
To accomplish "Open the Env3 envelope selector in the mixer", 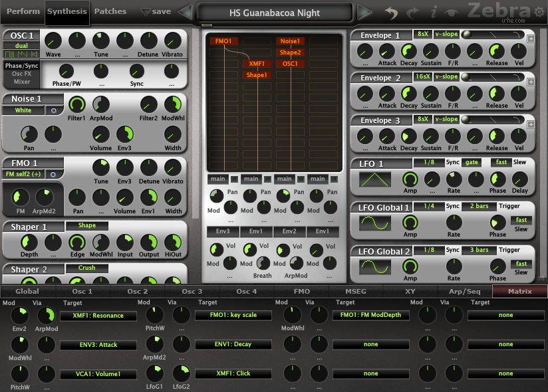I will pos(223,231).
